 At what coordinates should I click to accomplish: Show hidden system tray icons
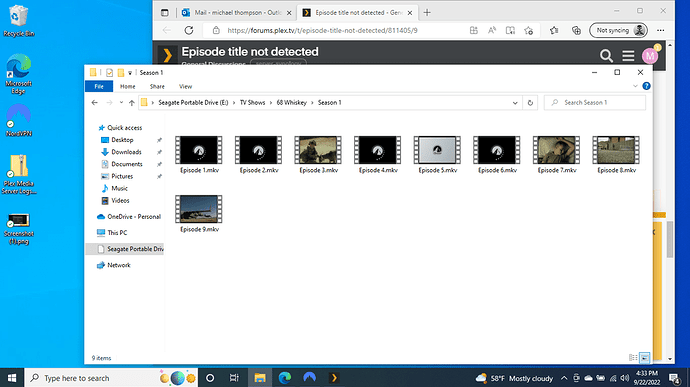pos(564,378)
